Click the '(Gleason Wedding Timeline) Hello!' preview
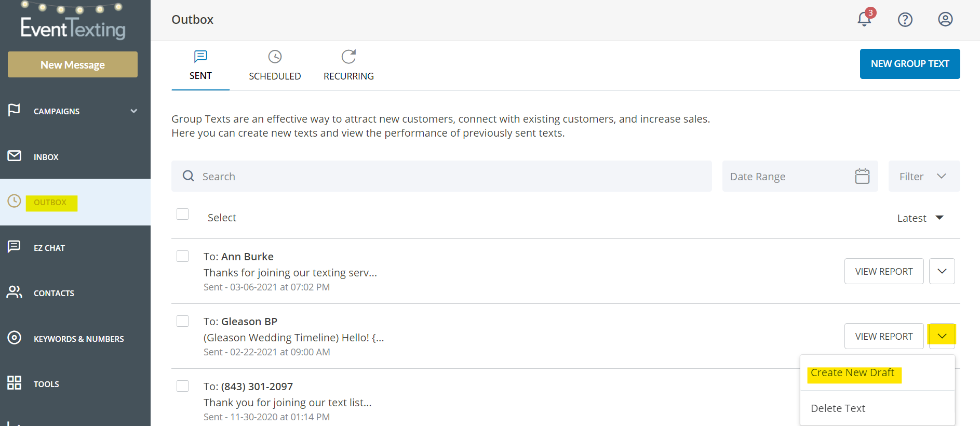Screen dimensions: 980x426 [294, 338]
